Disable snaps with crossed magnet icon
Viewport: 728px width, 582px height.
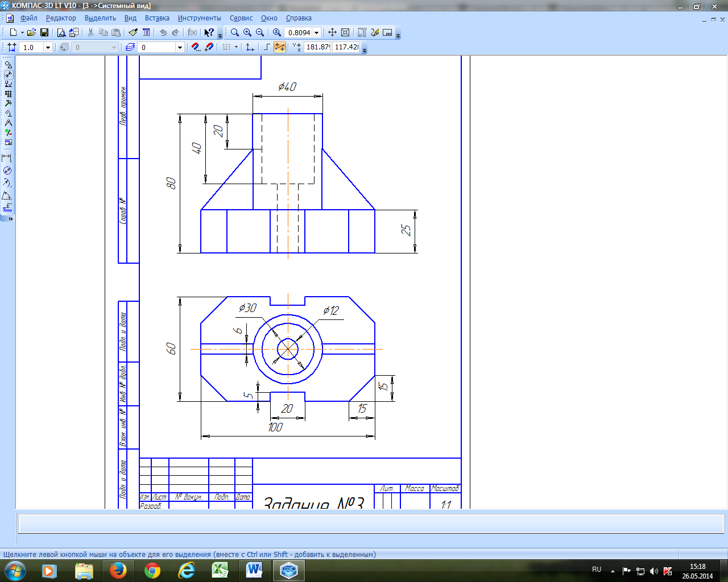click(x=209, y=47)
